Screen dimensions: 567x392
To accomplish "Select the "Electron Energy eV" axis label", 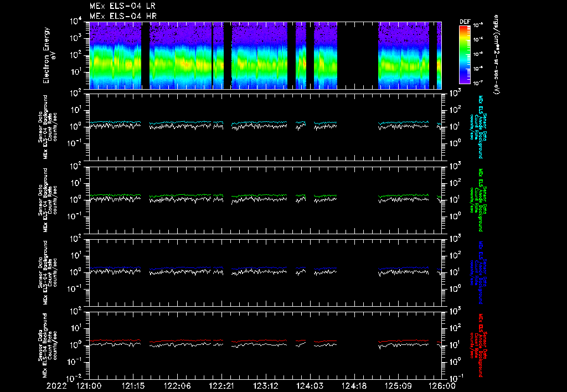I will 49,55.
